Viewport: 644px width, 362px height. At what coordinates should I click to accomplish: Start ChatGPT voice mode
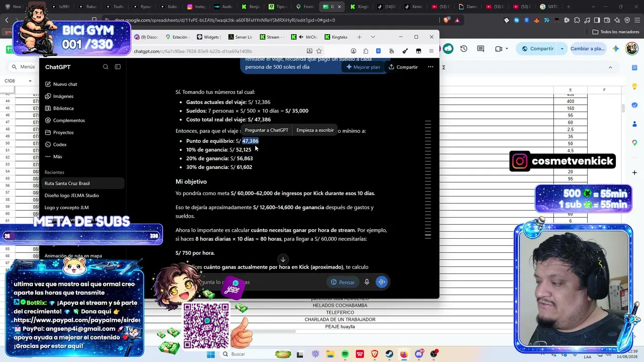click(x=382, y=282)
